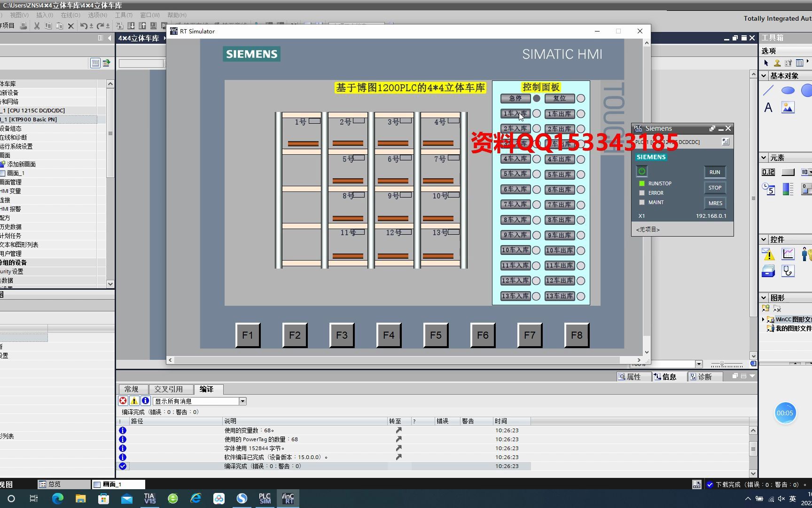
Task: Open File Explorer from the taskbar
Action: 80,499
